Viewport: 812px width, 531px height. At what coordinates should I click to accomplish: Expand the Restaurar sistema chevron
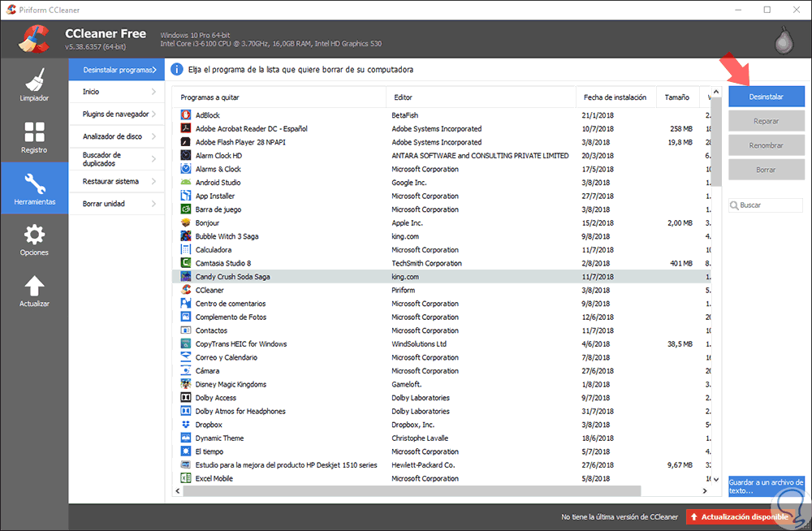coord(153,181)
